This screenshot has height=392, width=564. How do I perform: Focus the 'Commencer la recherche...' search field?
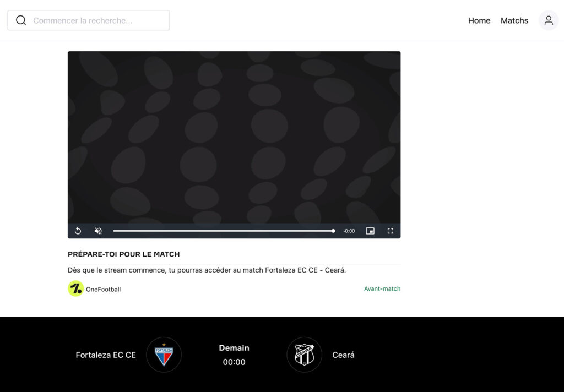coord(89,20)
